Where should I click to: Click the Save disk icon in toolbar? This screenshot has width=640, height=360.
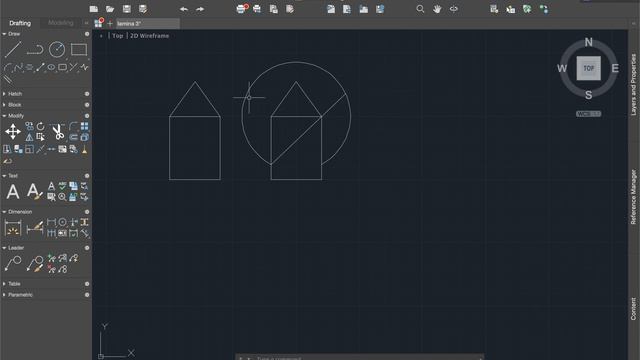127,9
